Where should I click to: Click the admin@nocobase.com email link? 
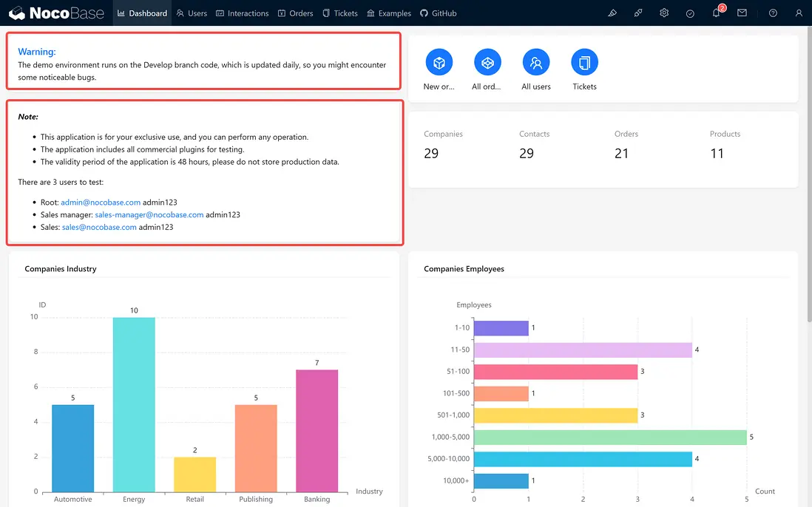click(x=101, y=202)
